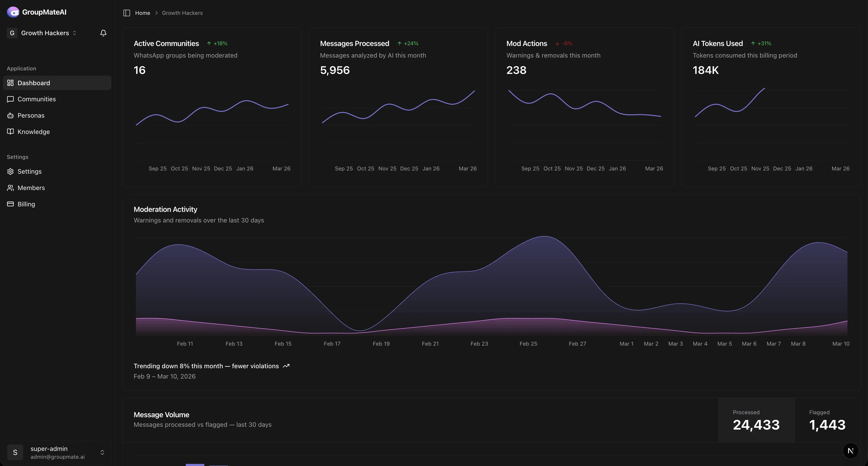Open the Knowledge book icon
The height and width of the screenshot is (466, 868).
[x=10, y=131]
